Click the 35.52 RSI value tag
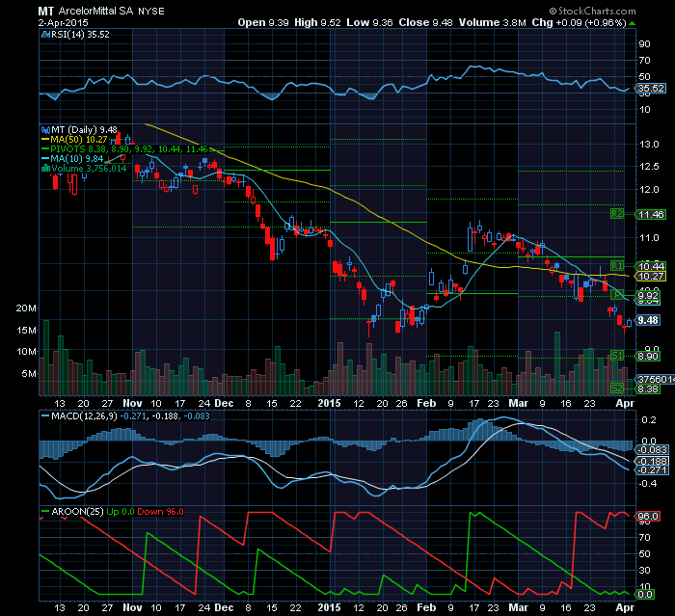675x616 pixels. [x=651, y=89]
